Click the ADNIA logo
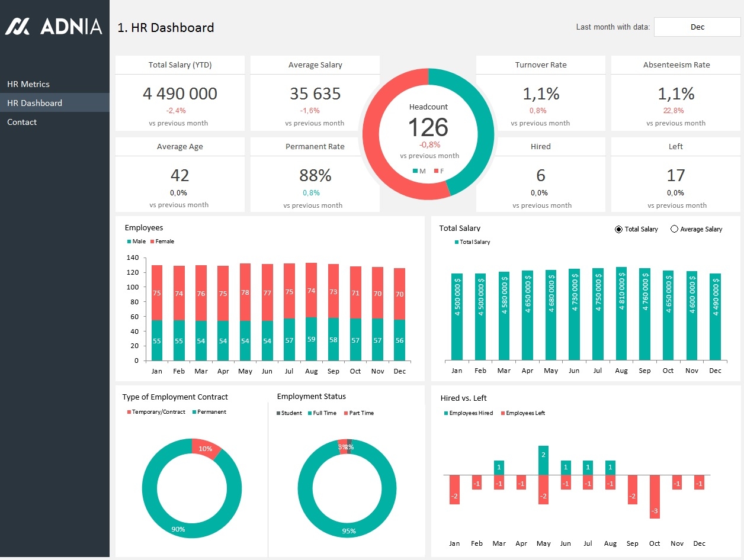Screen dimensions: 744x560 tap(54, 27)
